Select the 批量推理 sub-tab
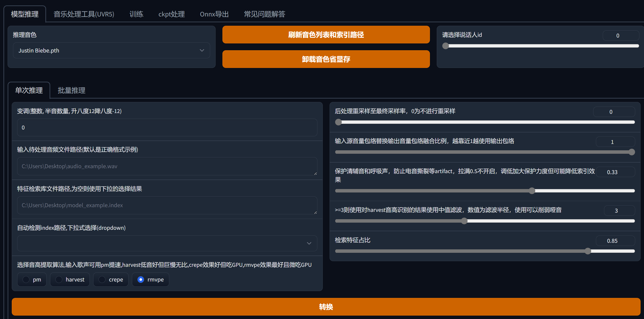This screenshot has height=319, width=644. pyautogui.click(x=72, y=90)
